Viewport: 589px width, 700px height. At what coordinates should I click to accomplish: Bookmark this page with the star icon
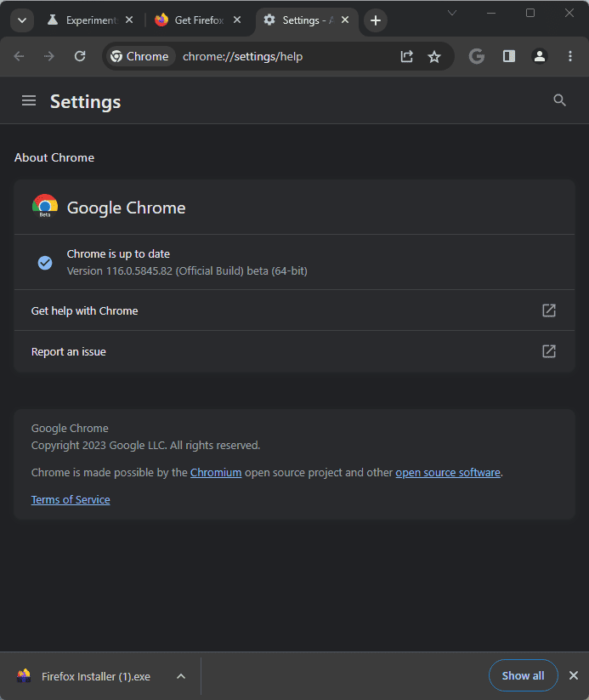click(x=434, y=56)
